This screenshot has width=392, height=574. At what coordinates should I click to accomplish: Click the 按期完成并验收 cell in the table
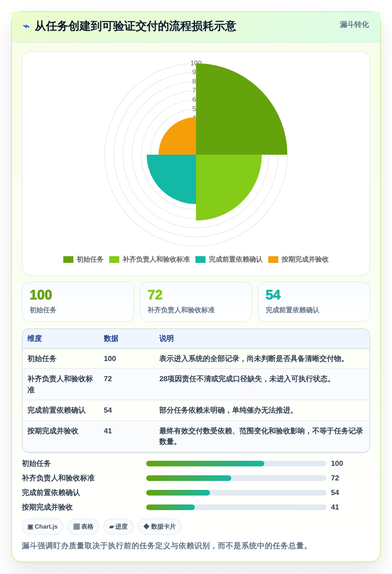click(53, 431)
